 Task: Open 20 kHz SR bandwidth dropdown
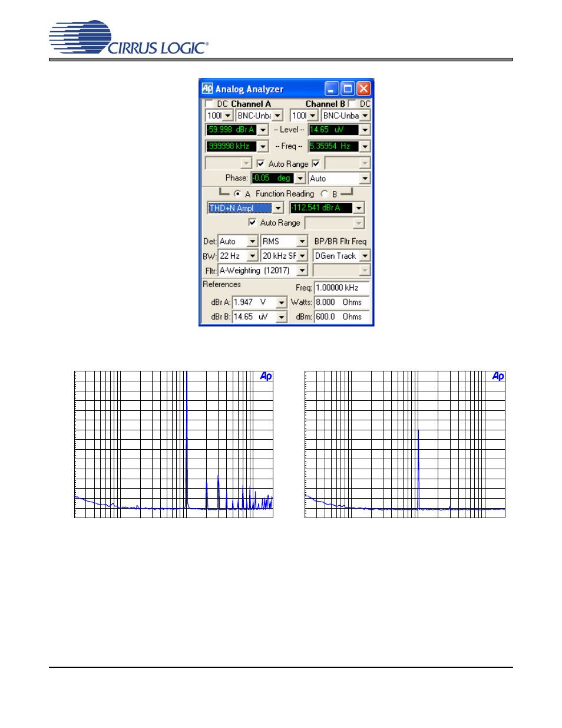click(x=302, y=256)
